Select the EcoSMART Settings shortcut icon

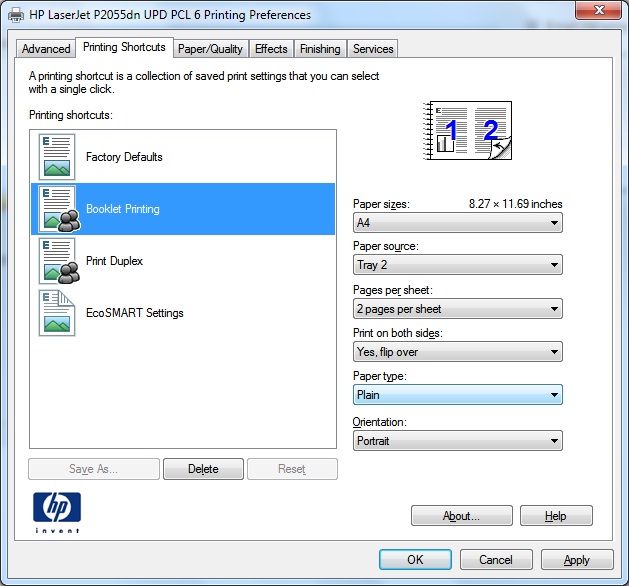(x=57, y=313)
